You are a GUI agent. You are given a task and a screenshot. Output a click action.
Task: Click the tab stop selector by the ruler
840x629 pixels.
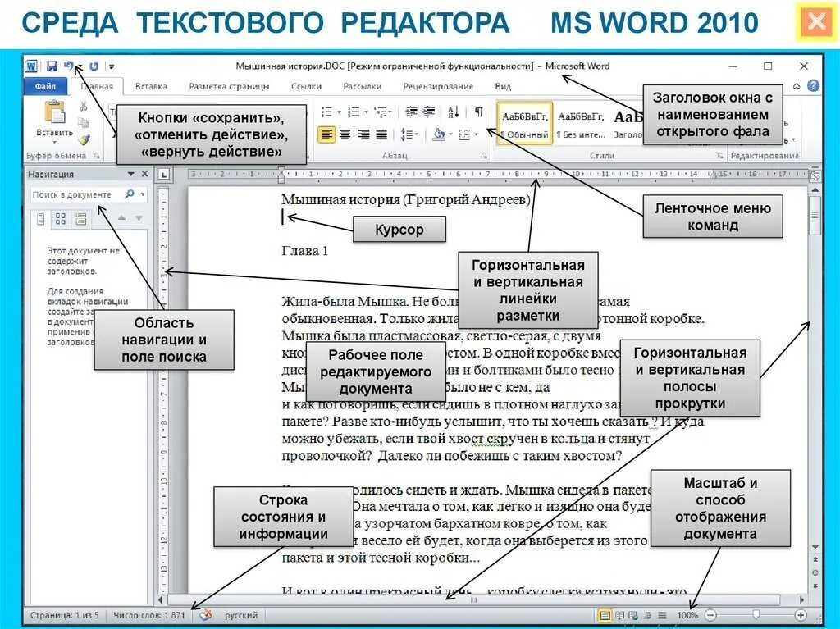[x=163, y=175]
